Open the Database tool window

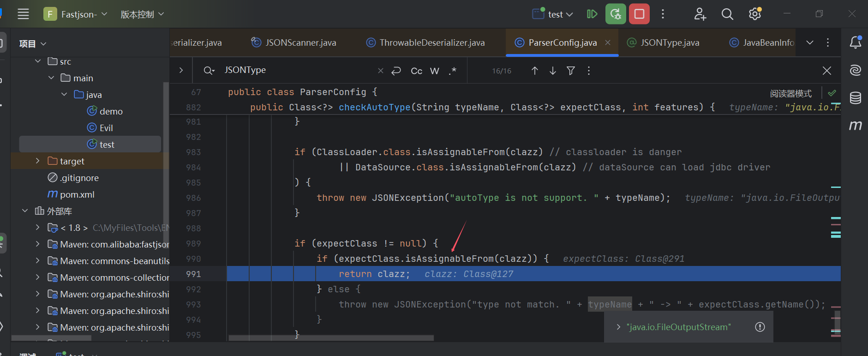[x=855, y=97]
